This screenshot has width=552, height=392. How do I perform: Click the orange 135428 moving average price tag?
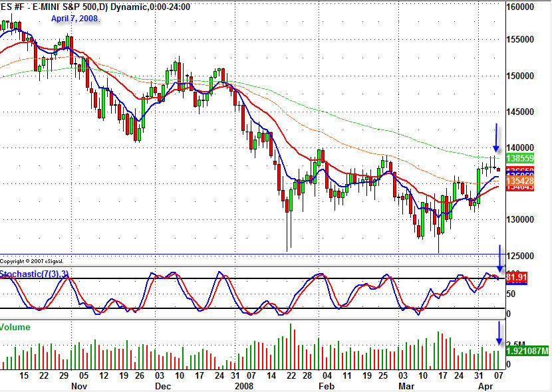coord(520,181)
